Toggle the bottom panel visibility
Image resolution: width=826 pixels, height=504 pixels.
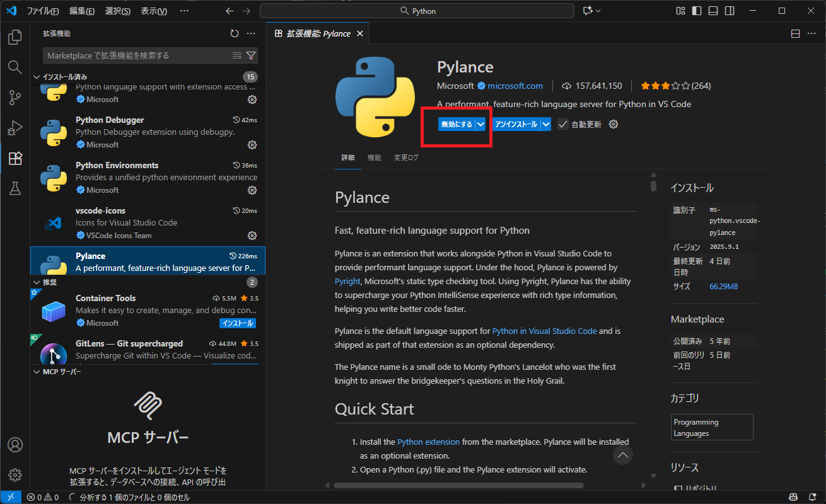713,11
